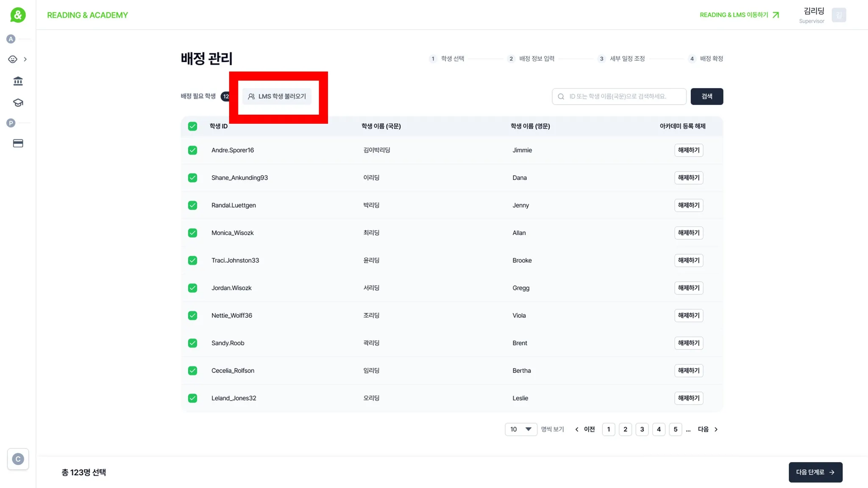Open the credit card payment sidebar icon

pyautogui.click(x=18, y=144)
